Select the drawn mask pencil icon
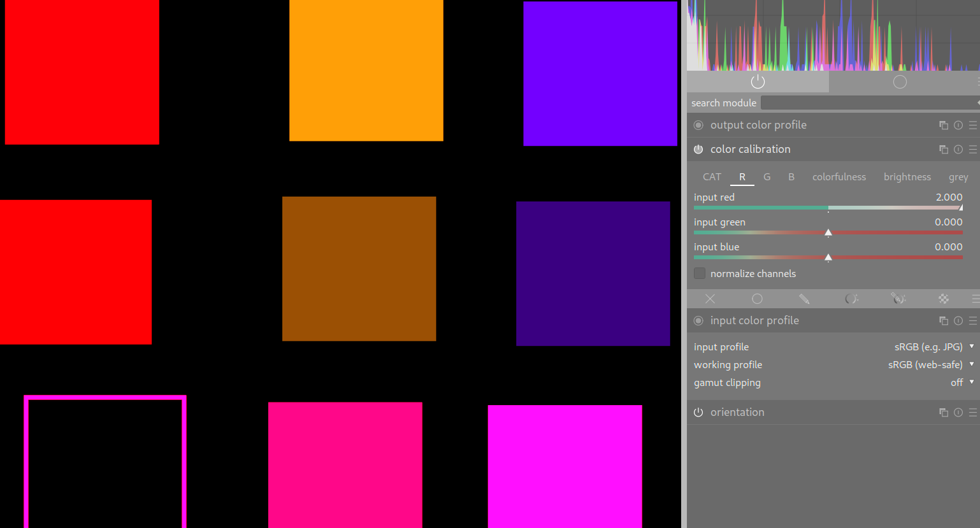The width and height of the screenshot is (980, 528). point(804,299)
